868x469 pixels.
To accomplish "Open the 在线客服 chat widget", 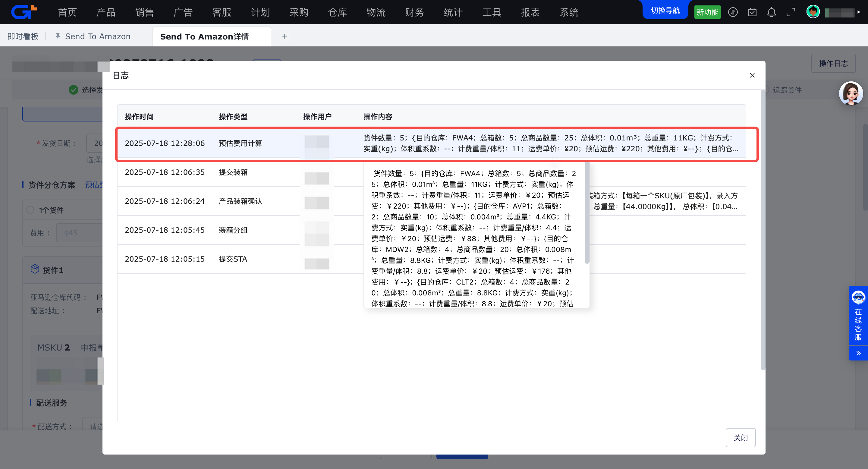I will [858, 315].
